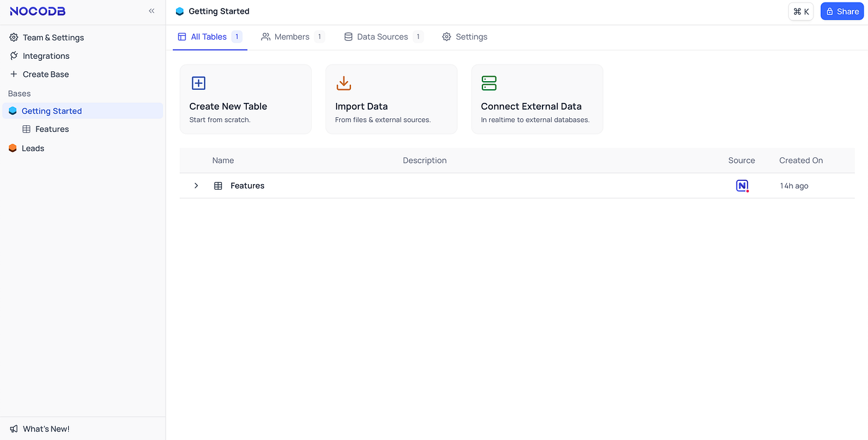Click the Connect External Data card
Screen dimensions: 868x440
click(537, 99)
